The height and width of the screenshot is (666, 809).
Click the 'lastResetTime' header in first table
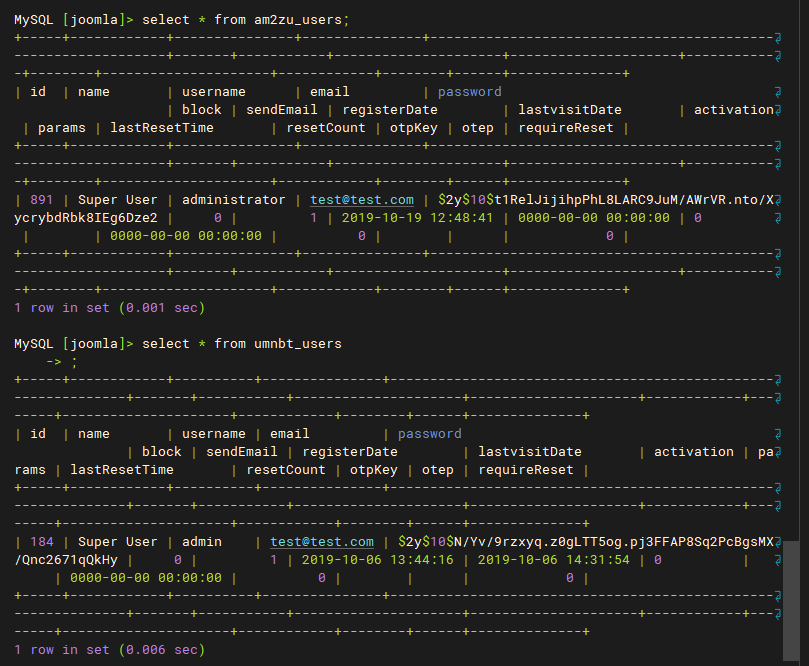point(162,128)
